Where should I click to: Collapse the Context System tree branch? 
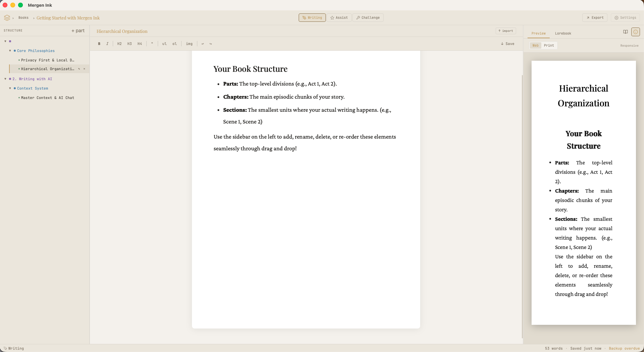coord(10,88)
